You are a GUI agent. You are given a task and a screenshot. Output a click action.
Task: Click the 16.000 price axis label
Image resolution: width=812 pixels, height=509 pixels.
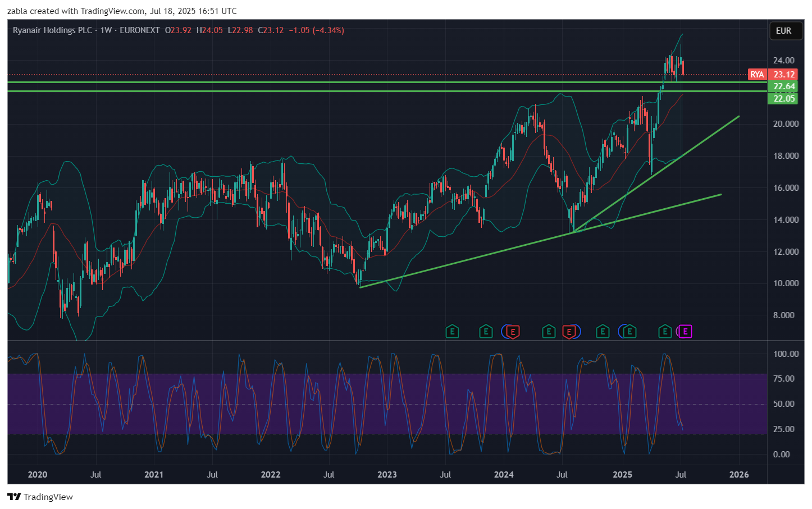point(786,188)
